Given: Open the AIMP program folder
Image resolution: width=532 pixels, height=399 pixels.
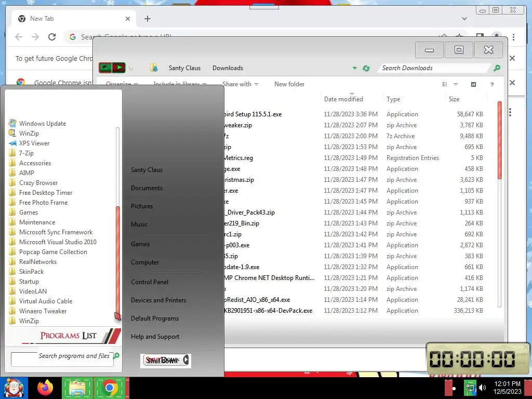Looking at the screenshot, I should tap(21, 172).
